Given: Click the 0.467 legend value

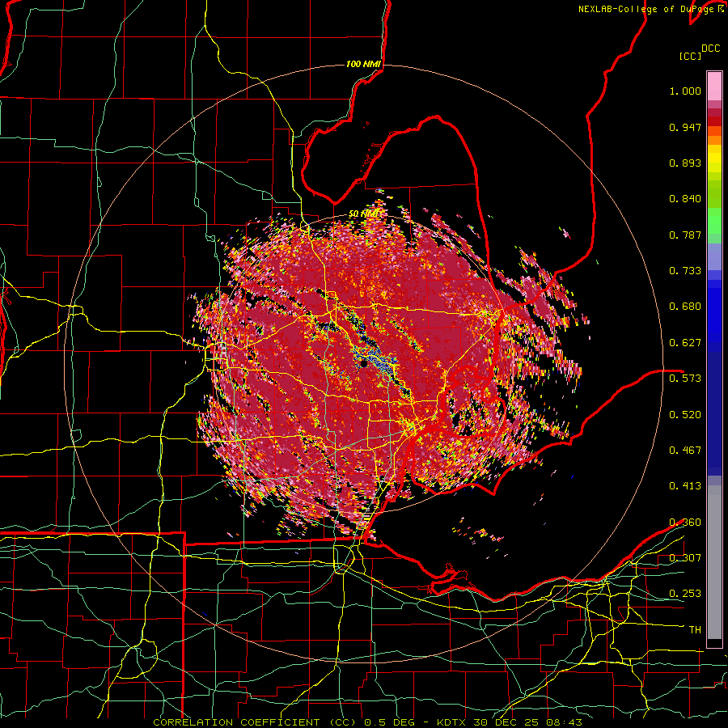Looking at the screenshot, I should [x=685, y=450].
